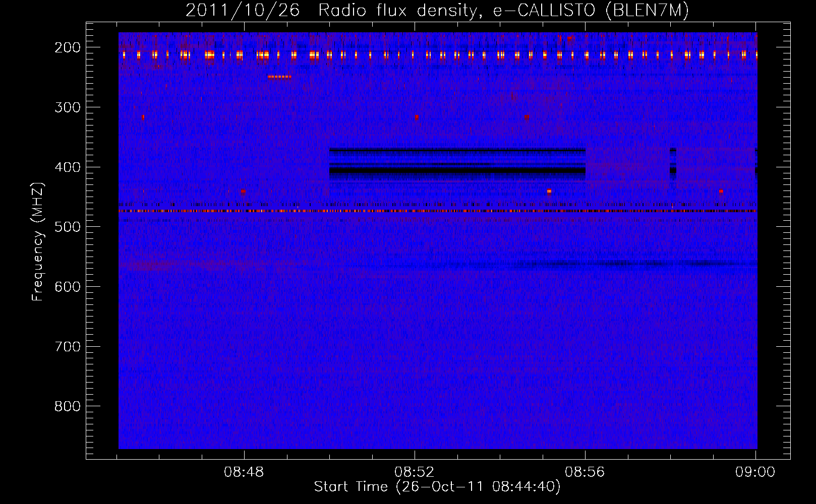The image size is (816, 504).
Task: Select the 800 frequency tick label
Action: (68, 406)
